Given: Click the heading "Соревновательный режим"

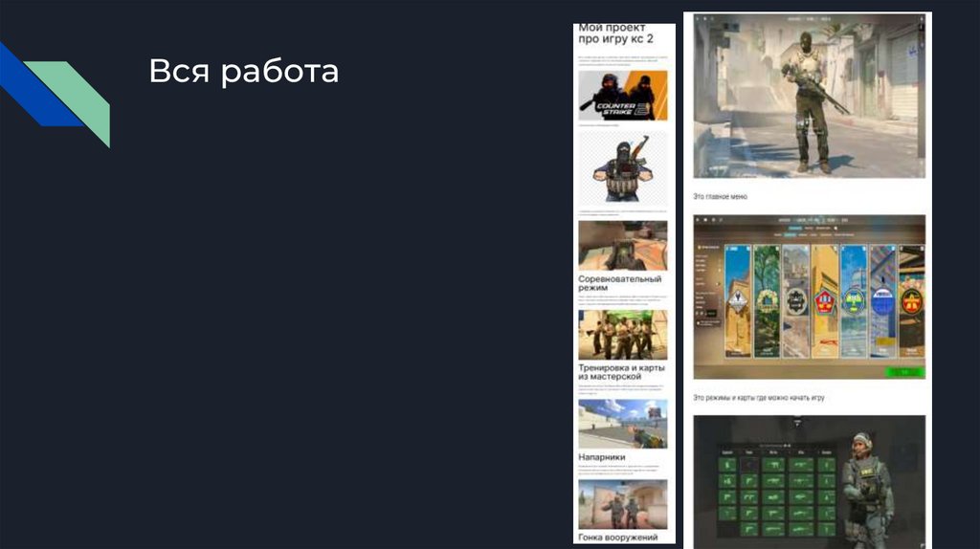Looking at the screenshot, I should [x=619, y=283].
